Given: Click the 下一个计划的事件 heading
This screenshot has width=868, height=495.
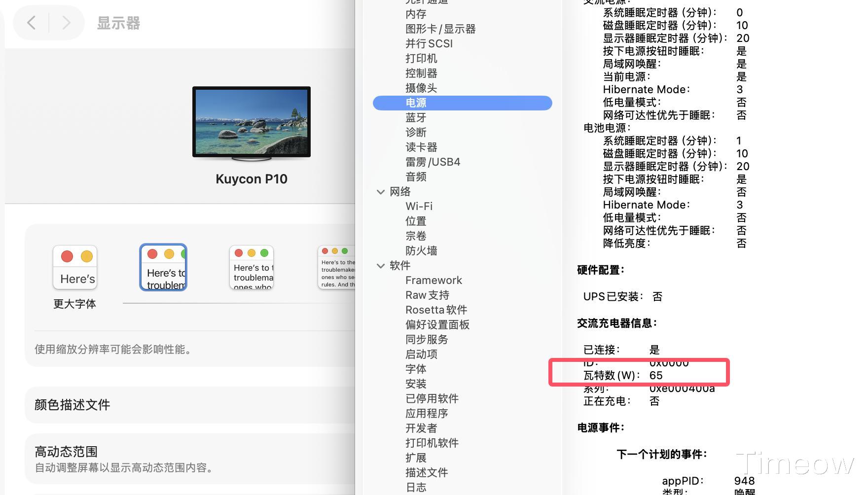Looking at the screenshot, I should pyautogui.click(x=662, y=455).
